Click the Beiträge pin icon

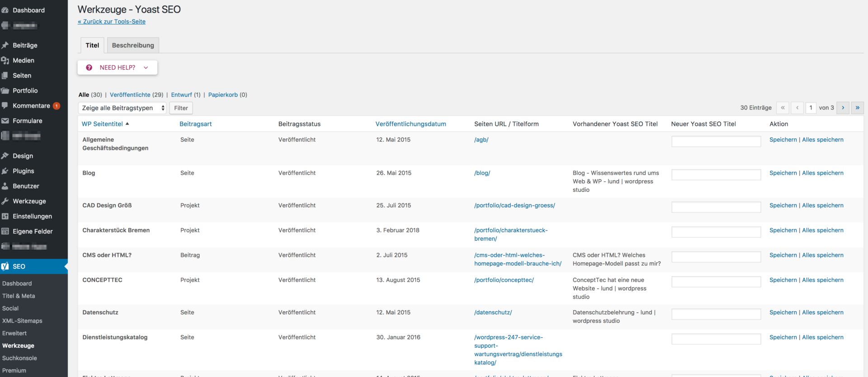point(5,45)
